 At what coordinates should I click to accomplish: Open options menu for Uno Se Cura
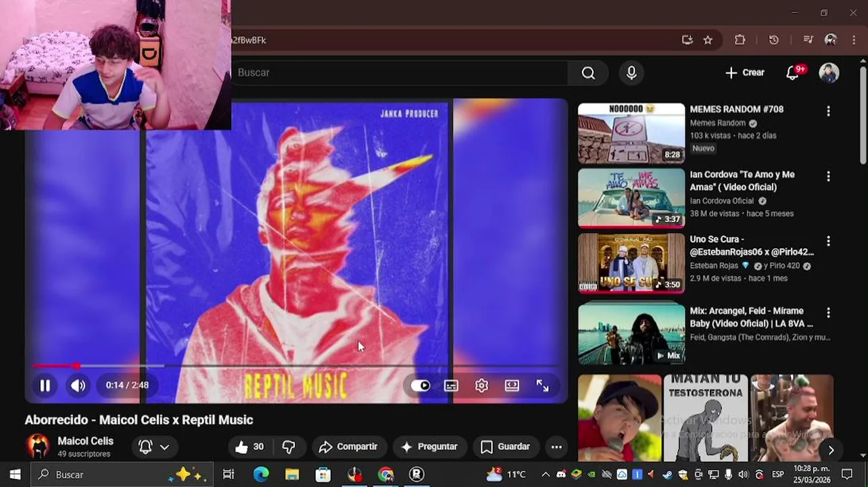(828, 241)
